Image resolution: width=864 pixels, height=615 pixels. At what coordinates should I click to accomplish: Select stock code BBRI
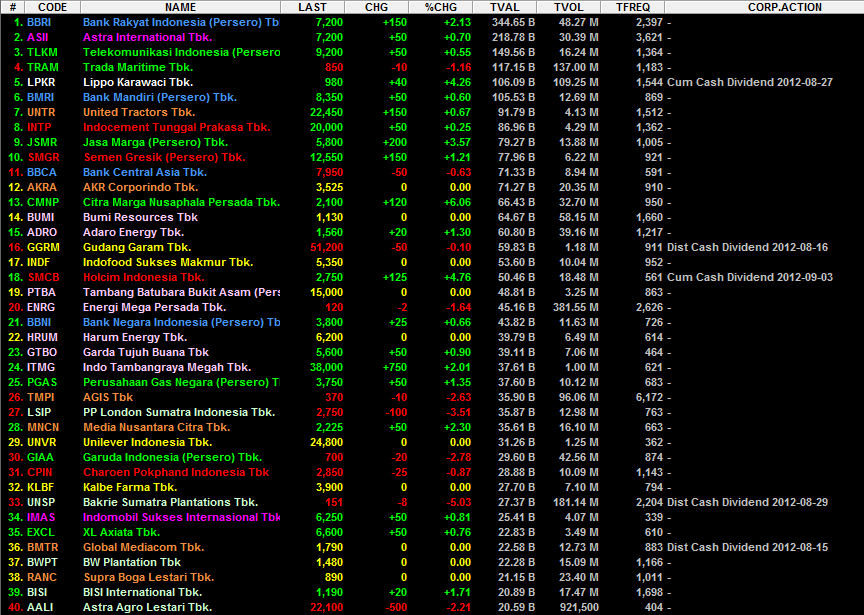coord(39,23)
